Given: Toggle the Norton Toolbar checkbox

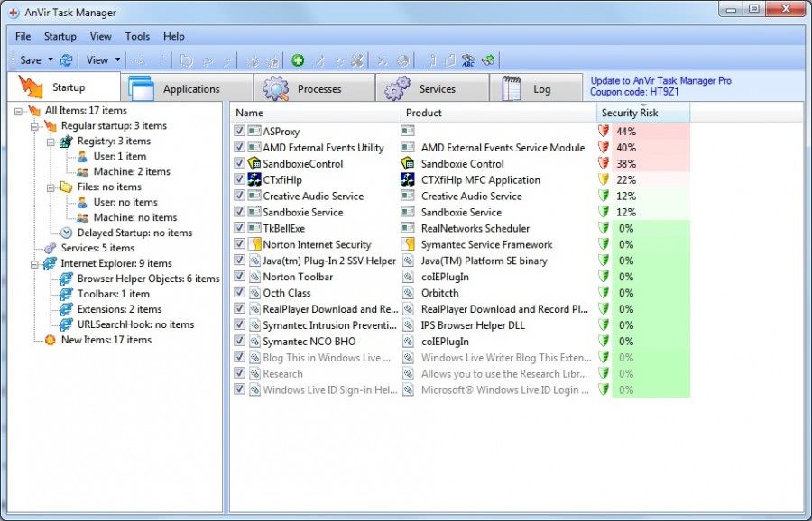Looking at the screenshot, I should click(x=239, y=277).
